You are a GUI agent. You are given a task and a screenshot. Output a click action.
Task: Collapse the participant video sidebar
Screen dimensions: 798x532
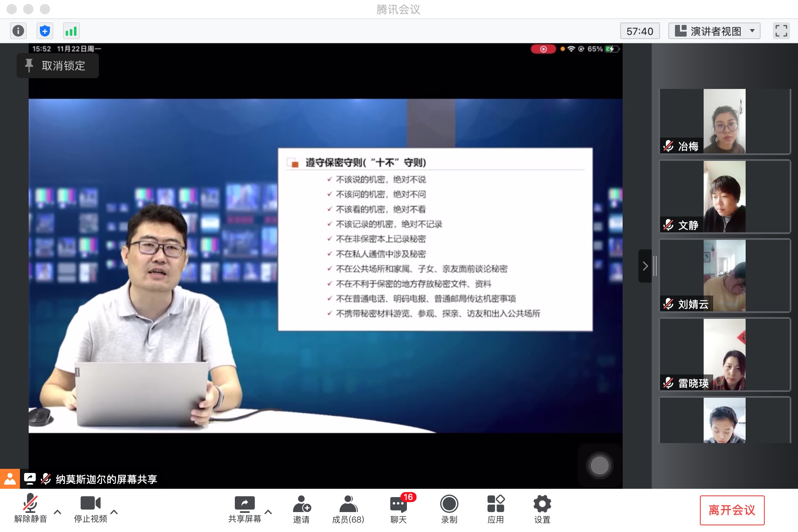pyautogui.click(x=645, y=266)
